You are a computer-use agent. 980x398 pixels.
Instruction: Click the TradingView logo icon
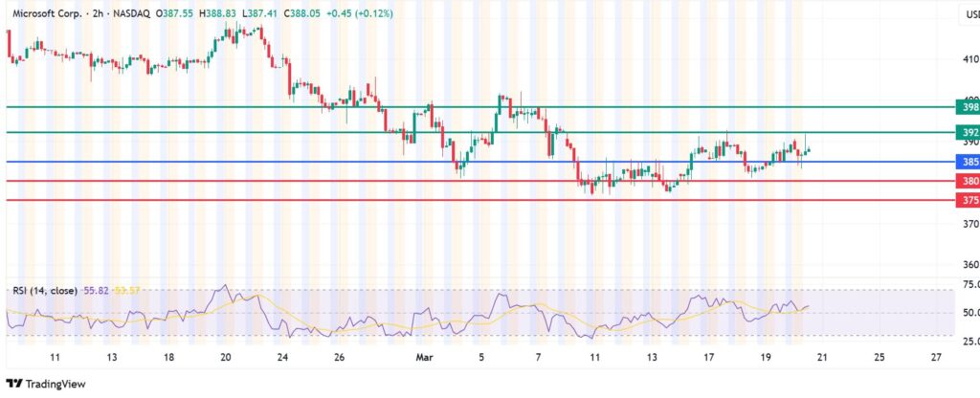[x=15, y=383]
